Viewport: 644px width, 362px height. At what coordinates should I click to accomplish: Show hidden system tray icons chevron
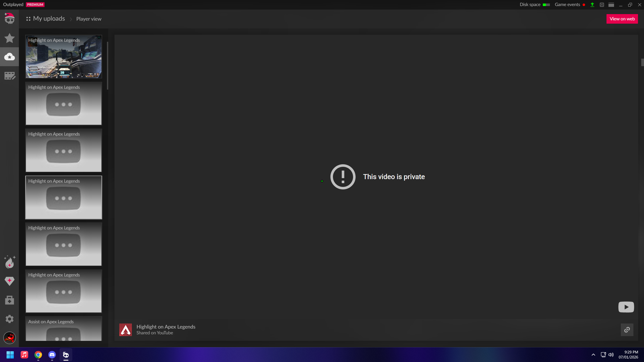[593, 355]
